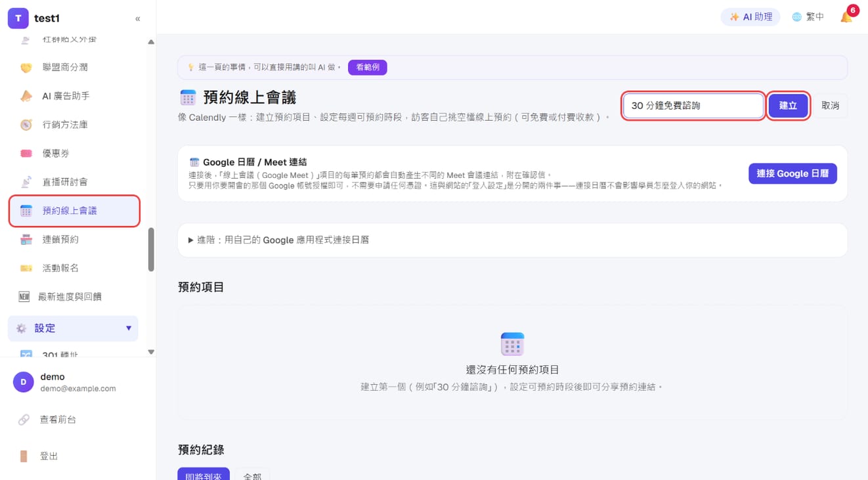Click the sidebar scroll up arrow
Screen dimensions: 868x480
pyautogui.click(x=151, y=42)
